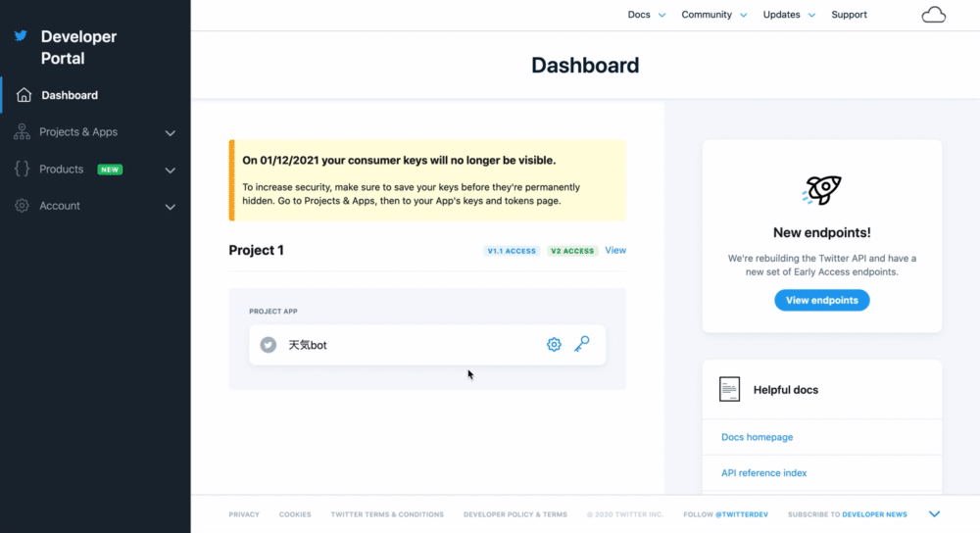The height and width of the screenshot is (533, 980).
Task: Click the rocket New endpoints icon
Action: pyautogui.click(x=821, y=190)
